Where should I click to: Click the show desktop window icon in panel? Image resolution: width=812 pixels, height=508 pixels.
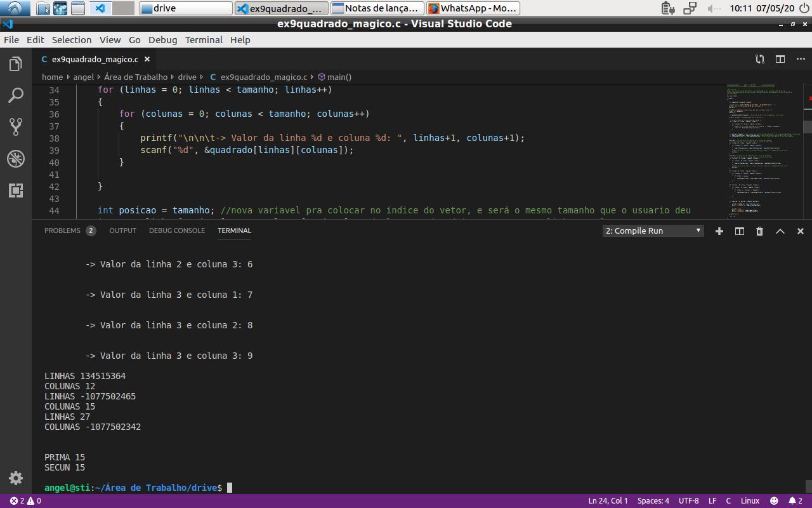pos(77,8)
